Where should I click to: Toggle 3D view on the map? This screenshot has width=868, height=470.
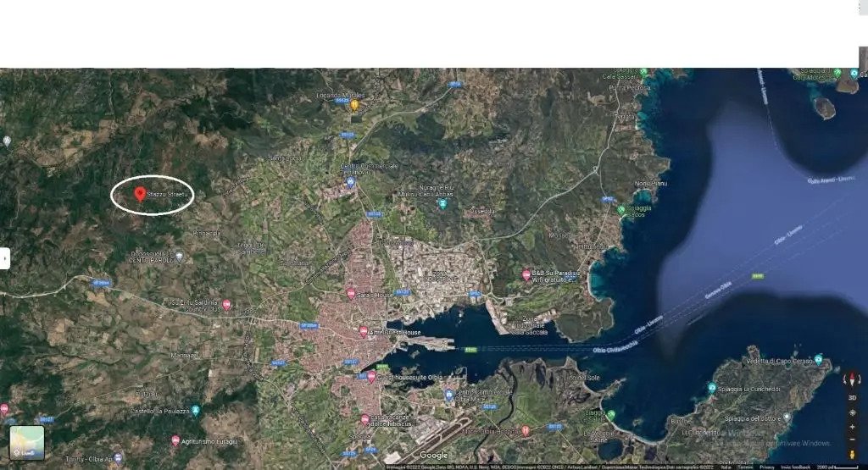(852, 398)
